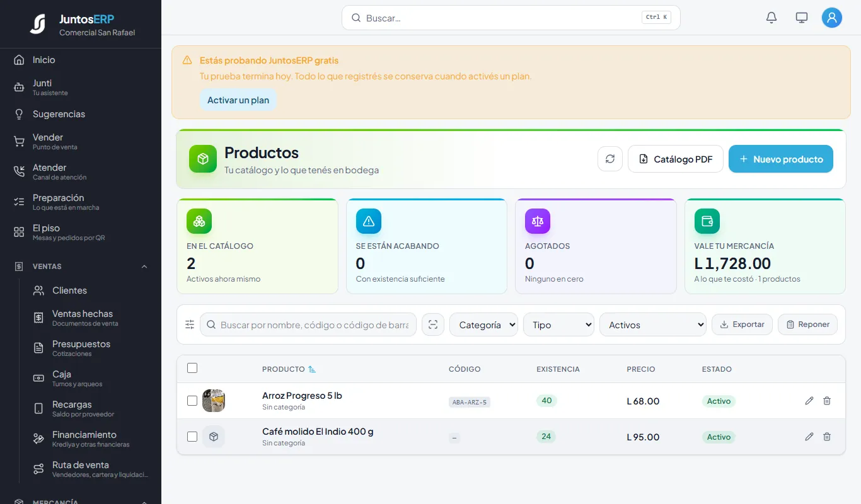861x504 pixels.
Task: Click the Arroz Progreso product thumbnail
Action: pos(214,401)
